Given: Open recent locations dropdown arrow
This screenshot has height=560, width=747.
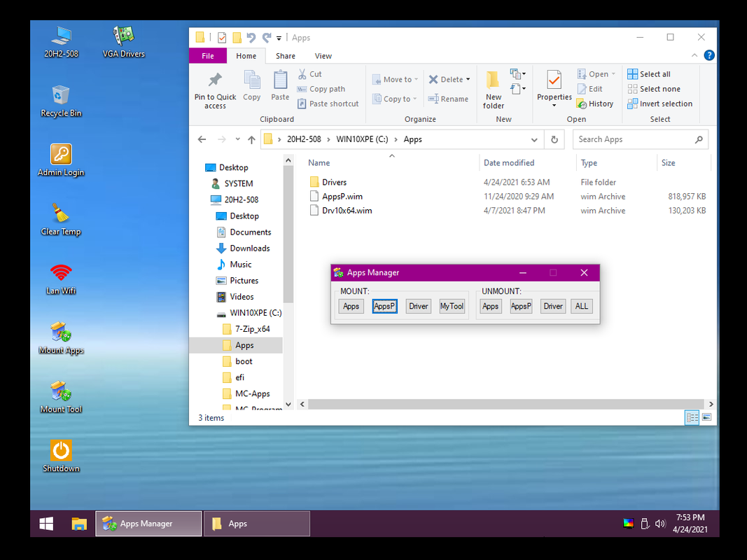Looking at the screenshot, I should pyautogui.click(x=237, y=139).
